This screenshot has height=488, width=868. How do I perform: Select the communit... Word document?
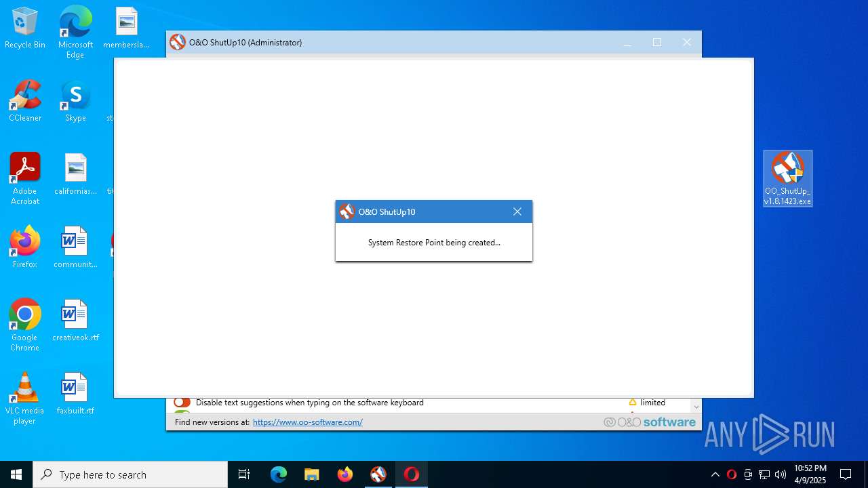pyautogui.click(x=75, y=247)
